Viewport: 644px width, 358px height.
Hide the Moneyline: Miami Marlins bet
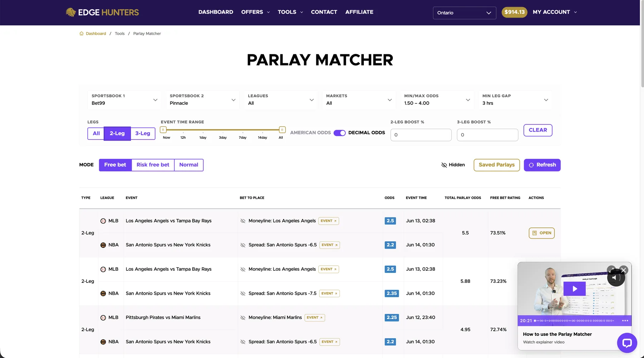coord(243,318)
